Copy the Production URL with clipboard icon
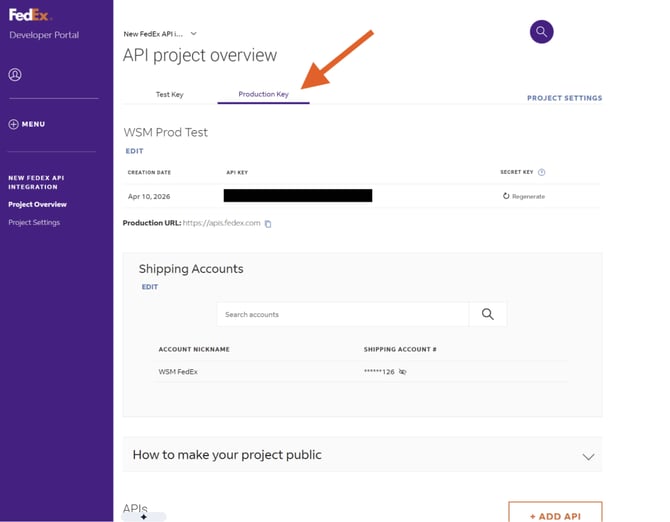This screenshot has width=670, height=522. coord(268,224)
